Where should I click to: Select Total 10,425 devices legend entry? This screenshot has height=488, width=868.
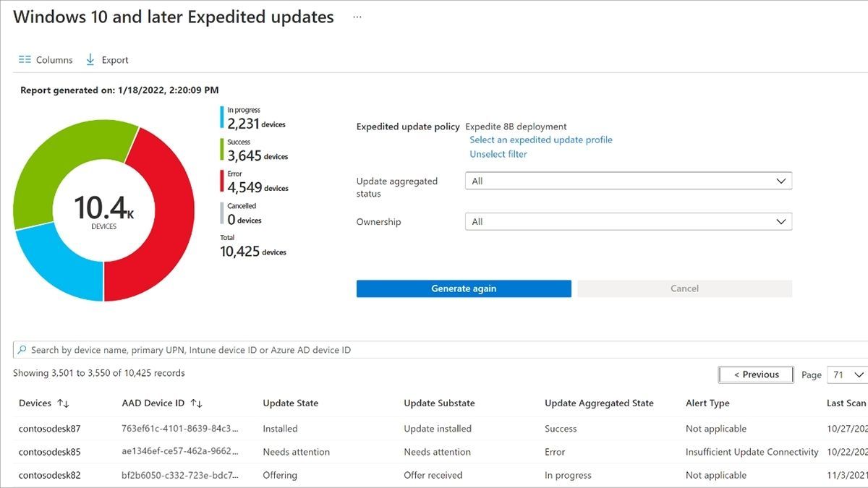(253, 246)
